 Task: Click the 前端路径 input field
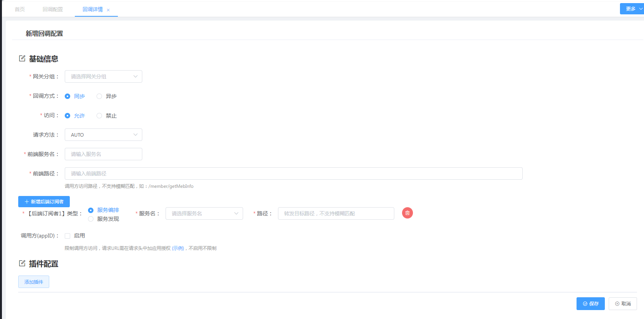click(293, 173)
